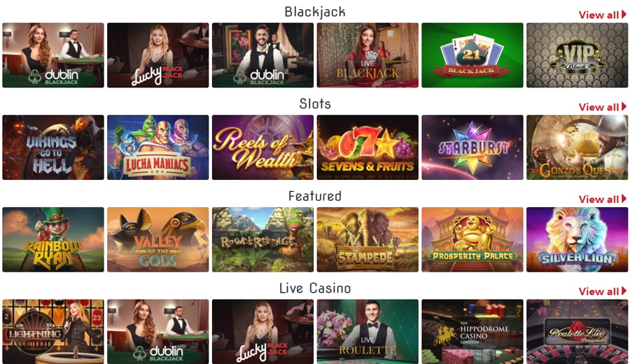Viewport: 630px width, 364px height.
Task: Launch the Lucha Maniacs slot game
Action: click(x=158, y=148)
